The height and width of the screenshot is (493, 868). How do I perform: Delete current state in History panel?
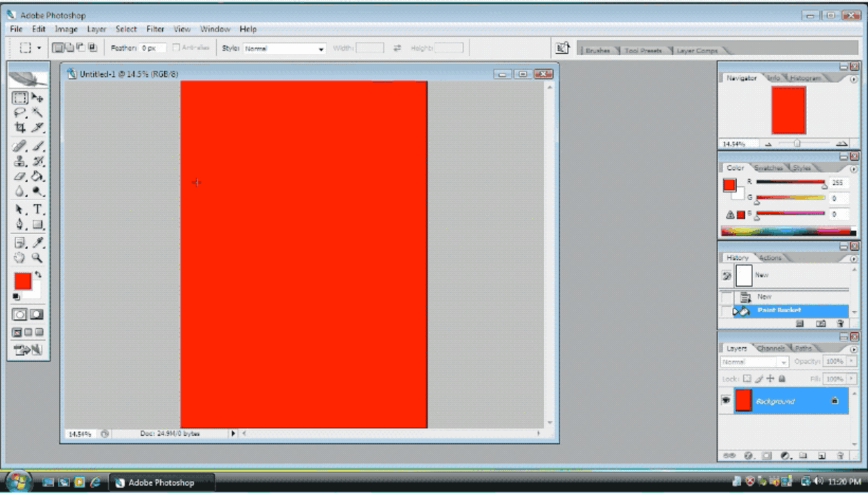(840, 324)
